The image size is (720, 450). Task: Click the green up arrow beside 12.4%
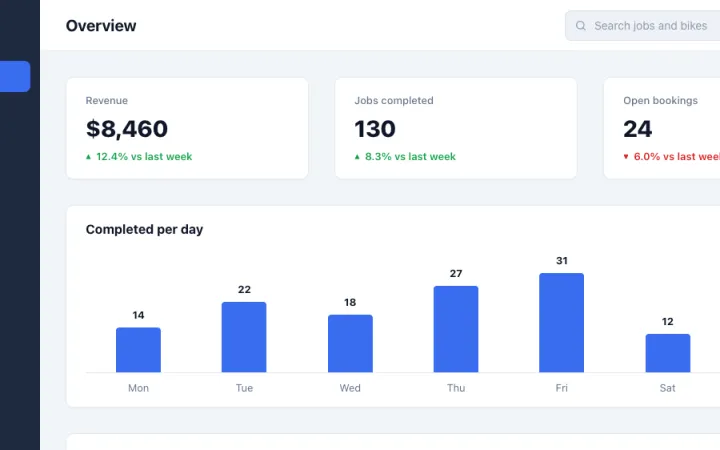tap(89, 157)
